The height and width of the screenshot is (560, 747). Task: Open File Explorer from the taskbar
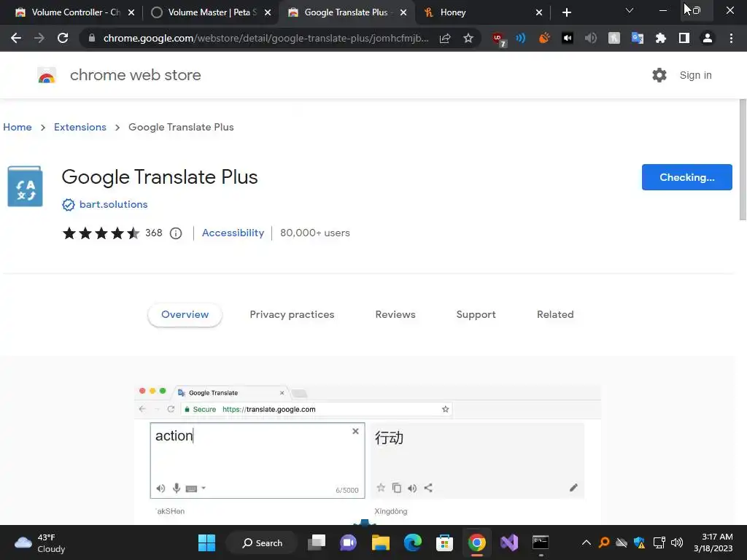(x=381, y=542)
